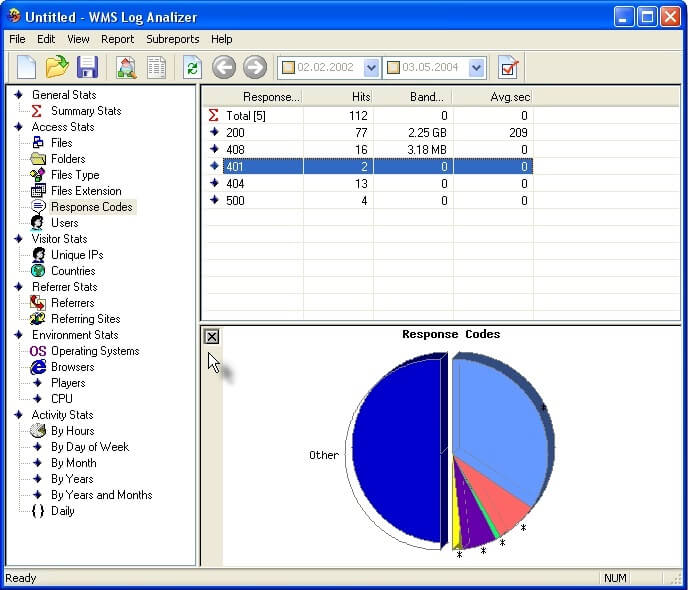The height and width of the screenshot is (590, 688).
Task: Select Access Stats tree node
Action: click(63, 127)
